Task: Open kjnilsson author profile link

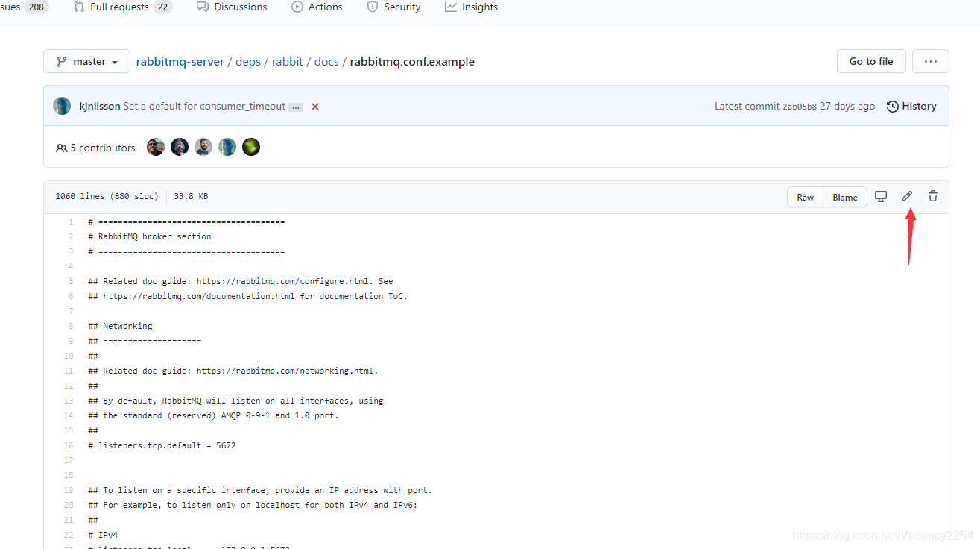Action: (x=100, y=106)
